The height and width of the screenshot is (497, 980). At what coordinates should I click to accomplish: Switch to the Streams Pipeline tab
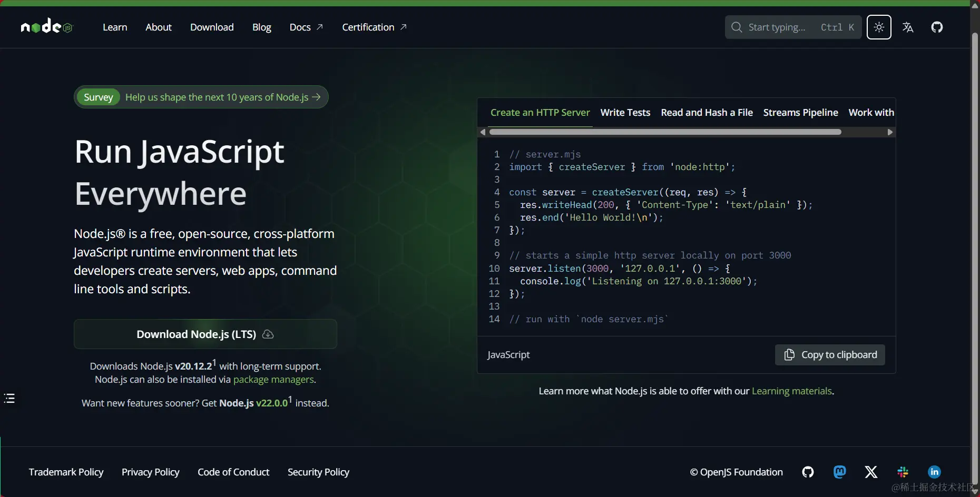coord(800,113)
